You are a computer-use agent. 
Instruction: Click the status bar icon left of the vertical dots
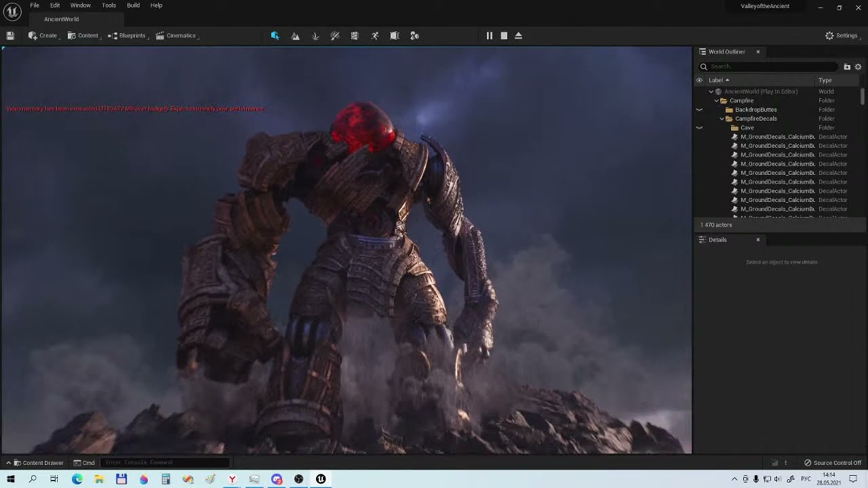775,463
